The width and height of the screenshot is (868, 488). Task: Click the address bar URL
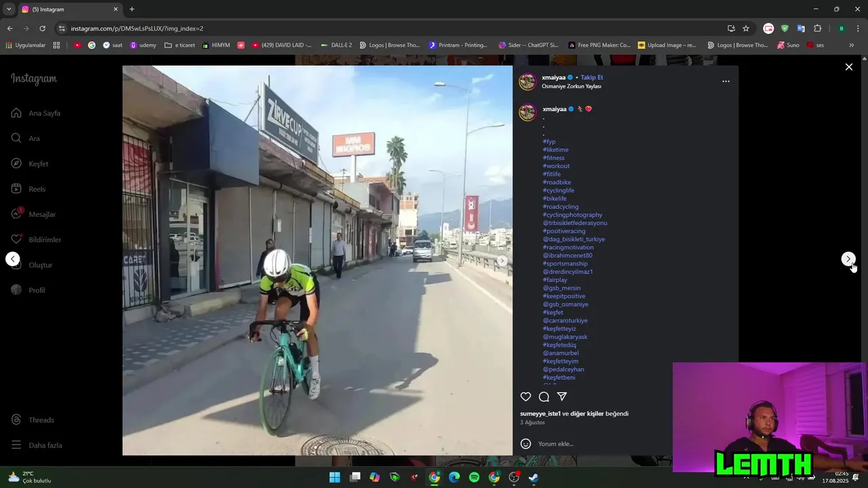coord(137,28)
